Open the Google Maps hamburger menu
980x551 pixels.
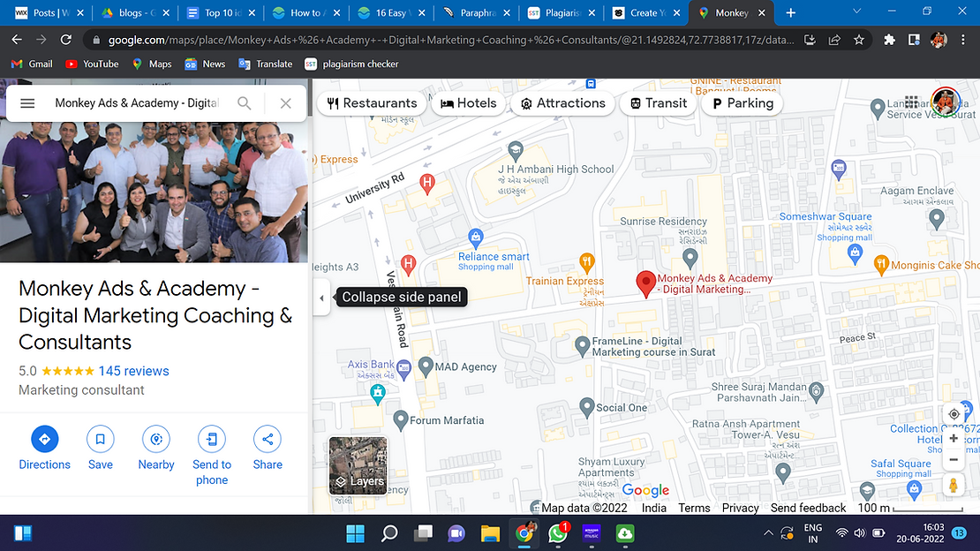point(27,103)
